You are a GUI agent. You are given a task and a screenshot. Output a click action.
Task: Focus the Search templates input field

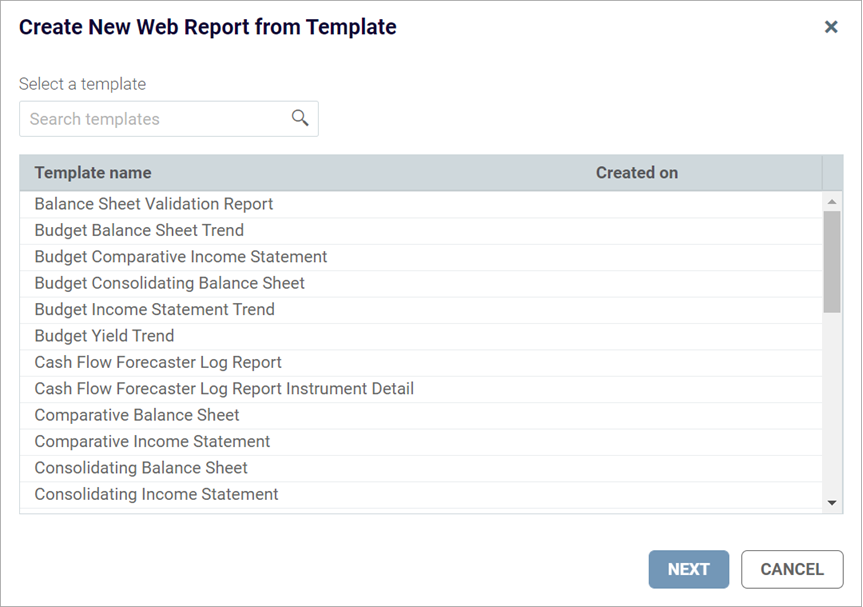(155, 119)
